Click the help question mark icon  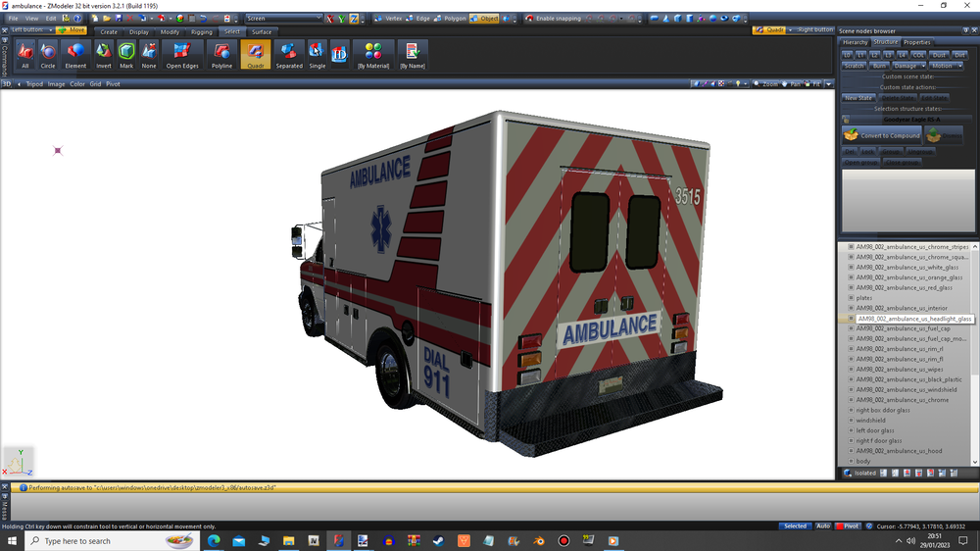pyautogui.click(x=76, y=18)
